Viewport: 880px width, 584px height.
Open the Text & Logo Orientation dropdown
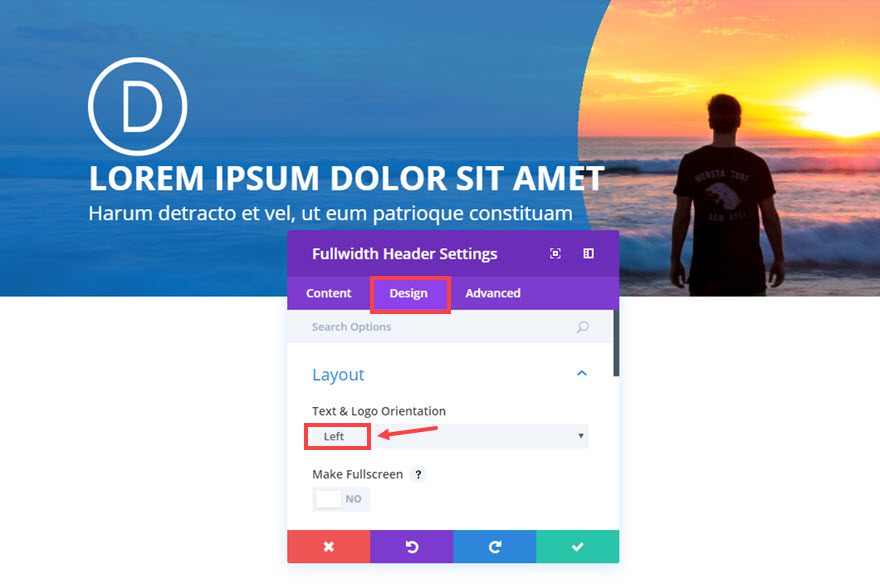coord(447,436)
